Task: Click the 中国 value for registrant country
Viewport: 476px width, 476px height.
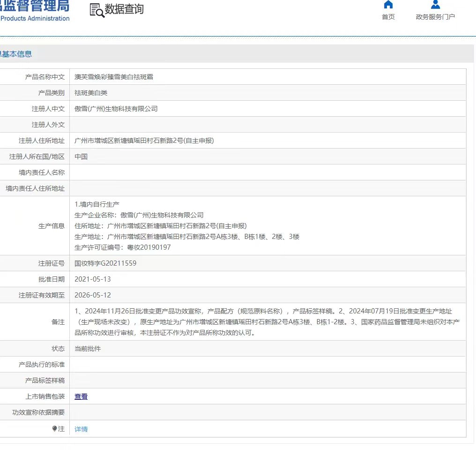Action: point(81,156)
